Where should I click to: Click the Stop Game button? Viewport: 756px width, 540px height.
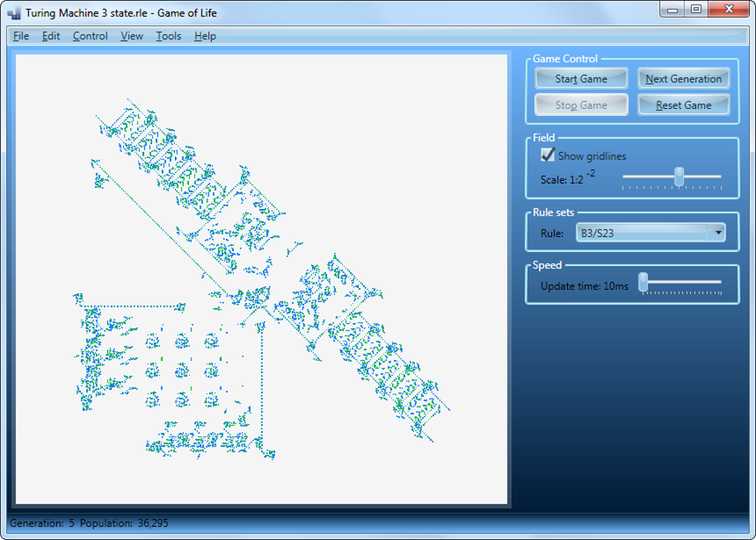tap(581, 105)
